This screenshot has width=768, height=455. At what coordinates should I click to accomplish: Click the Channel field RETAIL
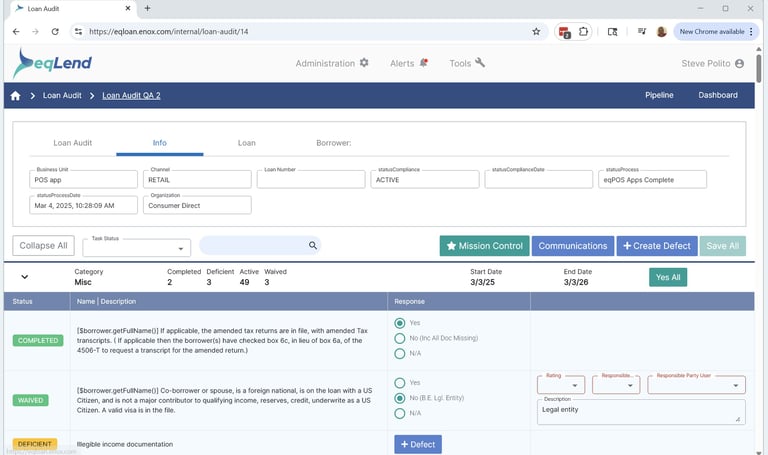point(197,179)
